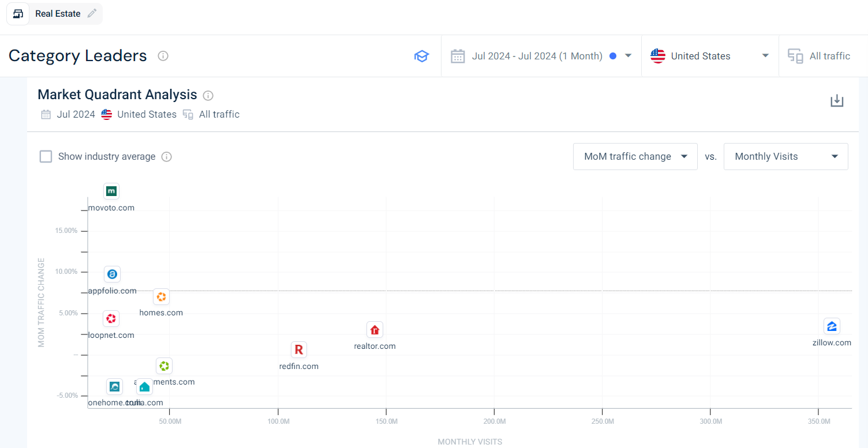868x448 pixels.
Task: Select the appfolio.com logo on chart
Action: (112, 274)
